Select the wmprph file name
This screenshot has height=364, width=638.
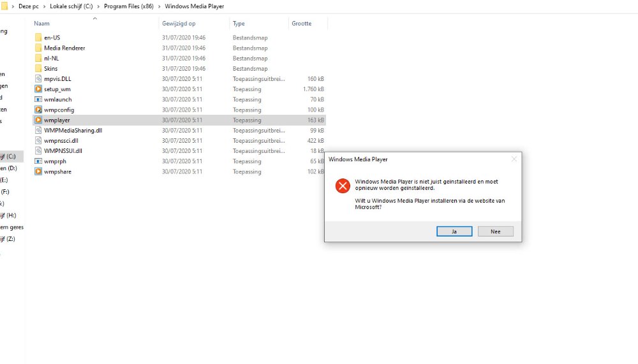tap(55, 161)
